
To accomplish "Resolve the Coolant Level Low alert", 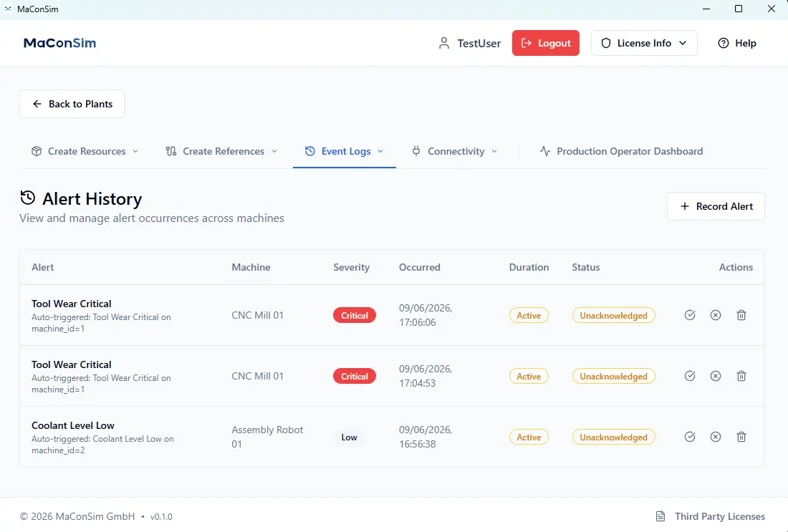I will point(716,437).
